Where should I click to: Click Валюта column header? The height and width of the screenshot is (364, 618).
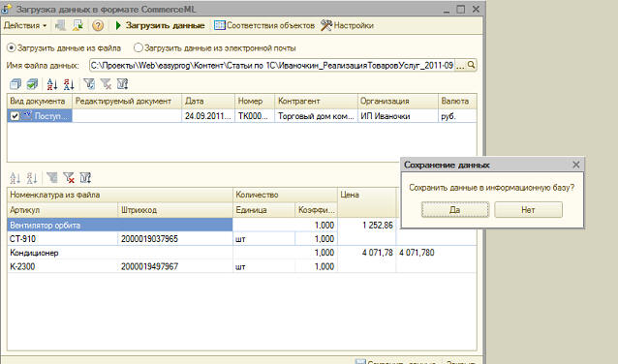[457, 102]
